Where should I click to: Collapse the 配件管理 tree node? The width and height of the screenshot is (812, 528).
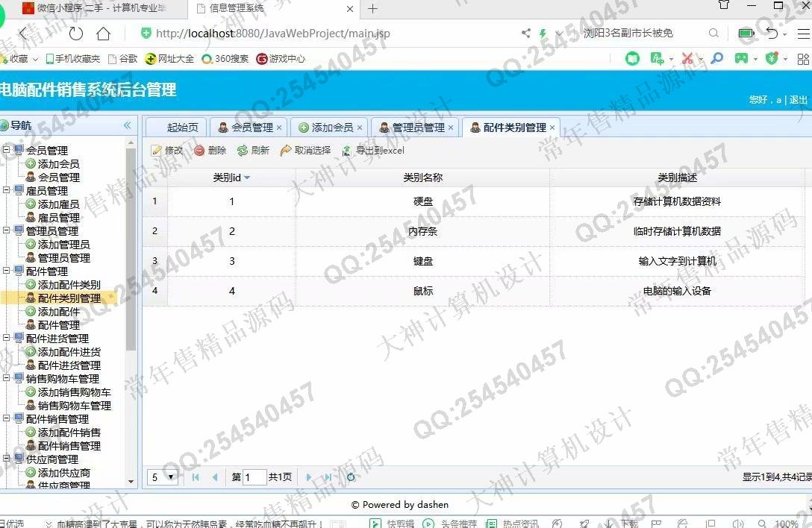[x=6, y=271]
